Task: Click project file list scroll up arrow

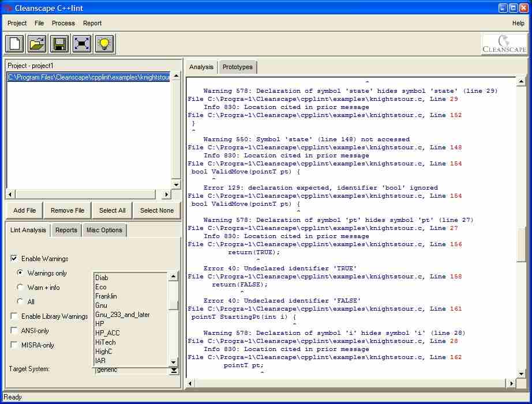Action: [176, 76]
